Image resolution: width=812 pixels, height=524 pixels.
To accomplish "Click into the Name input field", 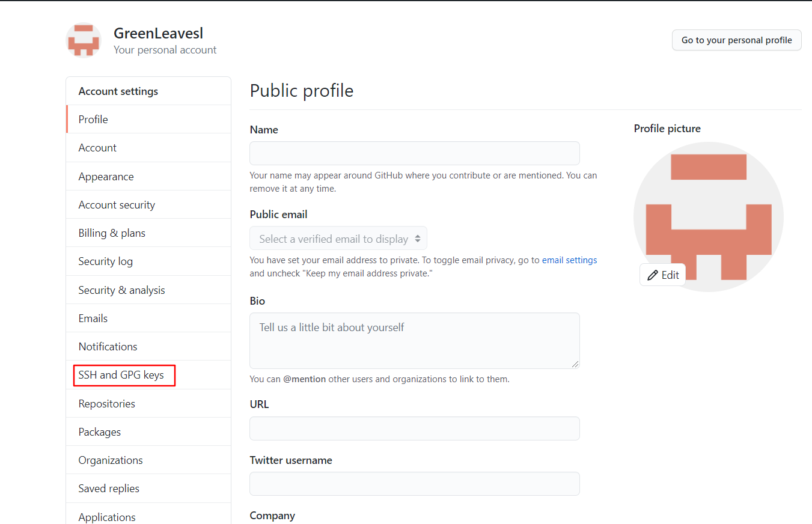I will point(415,153).
